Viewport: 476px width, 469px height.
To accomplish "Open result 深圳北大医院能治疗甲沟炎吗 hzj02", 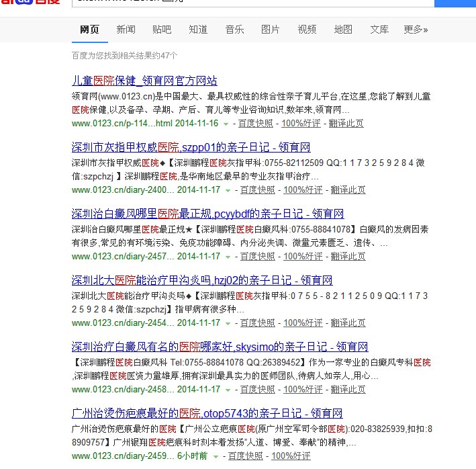I will pos(202,280).
